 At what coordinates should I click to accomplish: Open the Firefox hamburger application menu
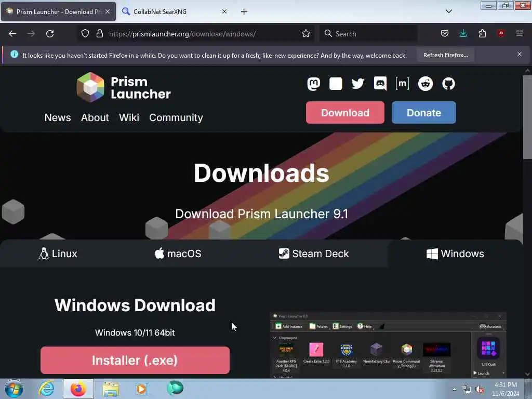[520, 33]
